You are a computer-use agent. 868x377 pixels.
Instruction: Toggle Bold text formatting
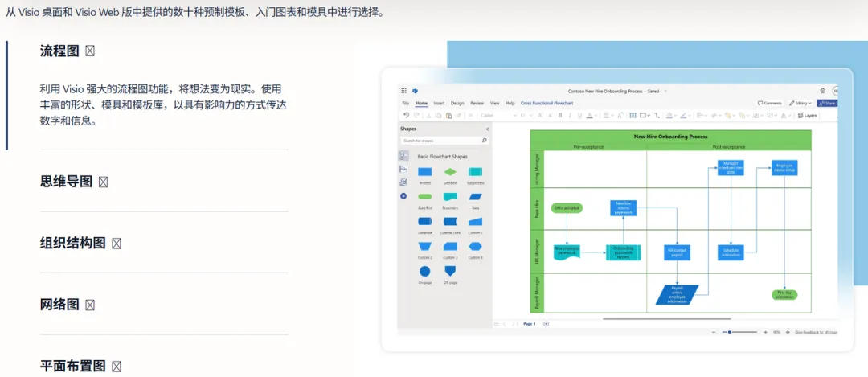560,115
